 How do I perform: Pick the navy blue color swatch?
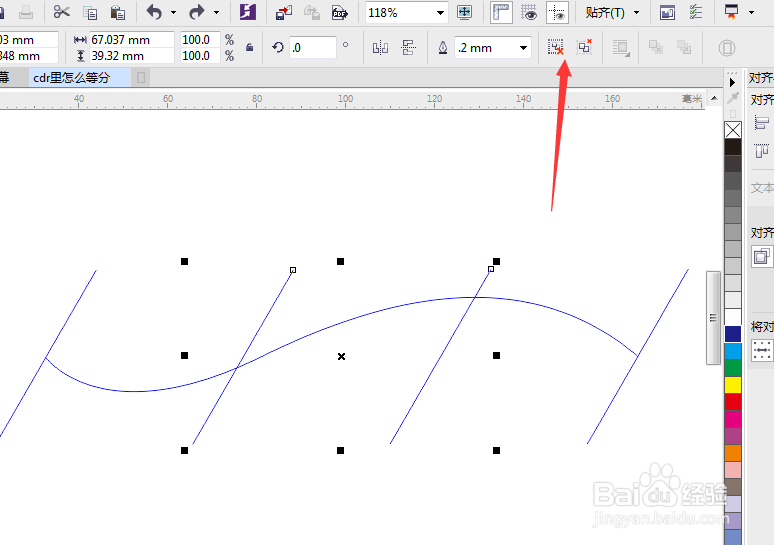point(733,334)
